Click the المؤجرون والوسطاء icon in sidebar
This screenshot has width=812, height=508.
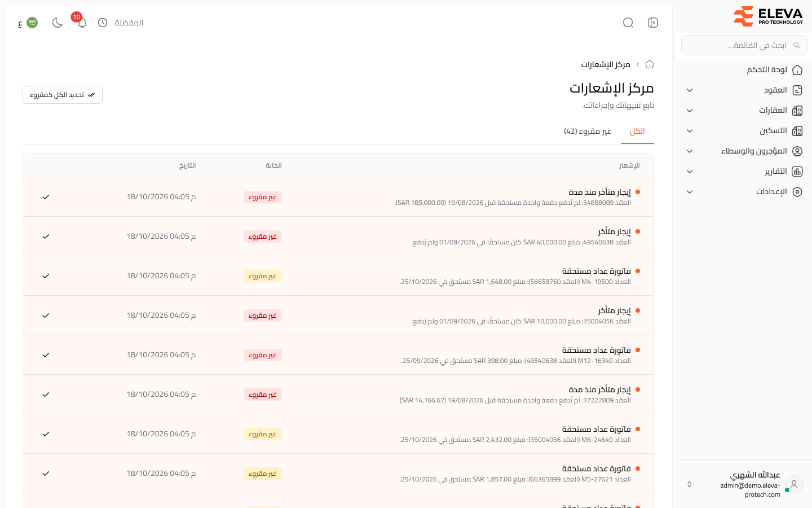797,151
